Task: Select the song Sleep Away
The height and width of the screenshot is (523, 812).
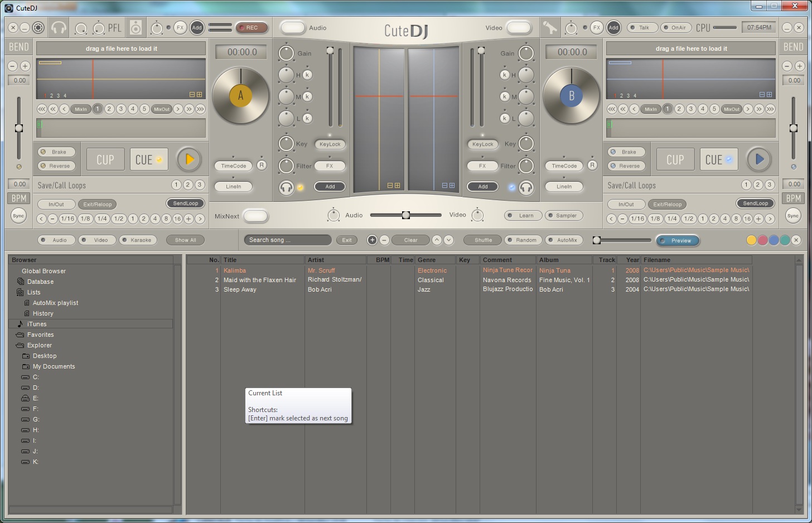Action: (240, 289)
